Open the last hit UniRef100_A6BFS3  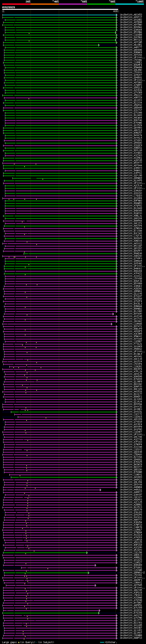click(131, 638)
